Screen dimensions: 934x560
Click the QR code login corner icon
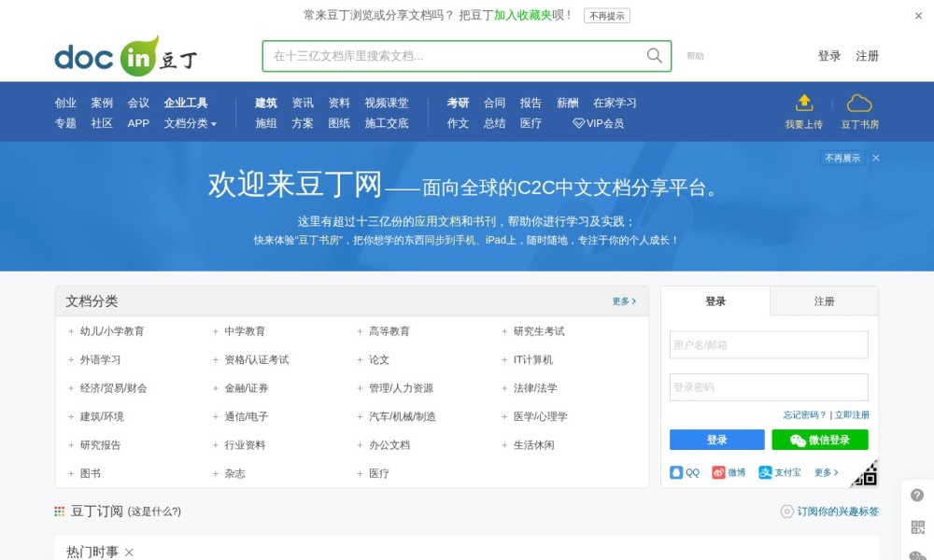[865, 474]
